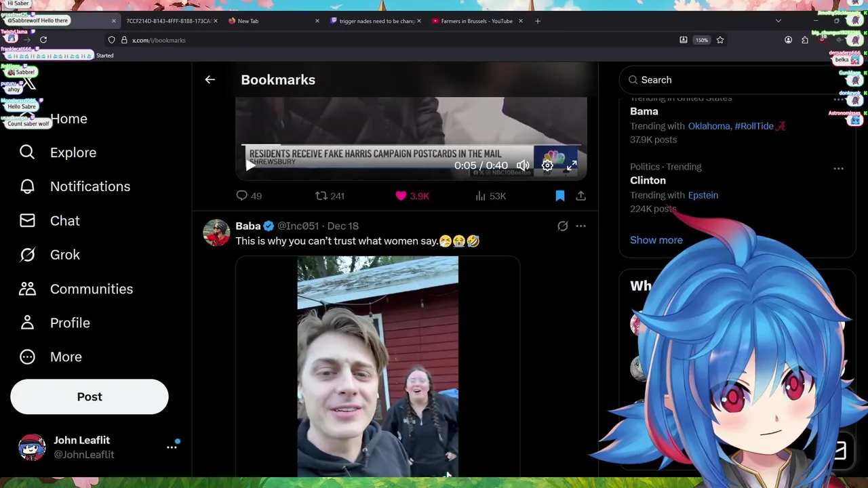Viewport: 868px width, 488px height.
Task: Open the @Inc051 handle link
Action: coord(298,226)
